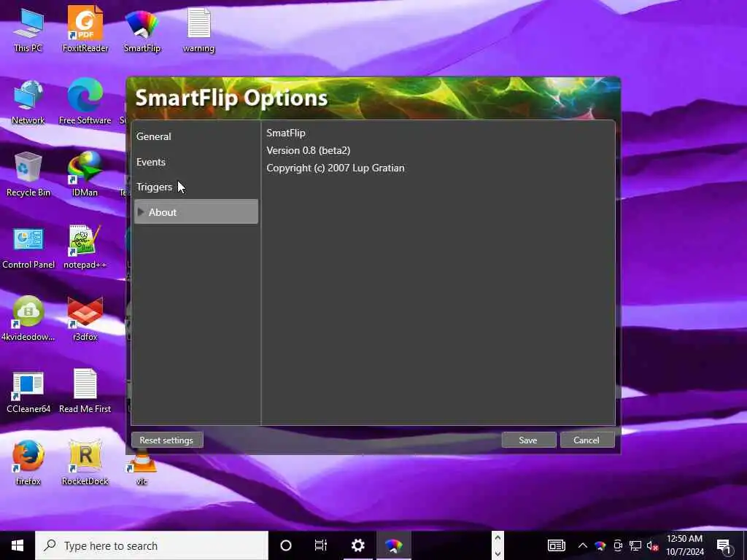Select the CCleaner64 desktop shortcut
The width and height of the screenshot is (747, 560).
(x=28, y=392)
